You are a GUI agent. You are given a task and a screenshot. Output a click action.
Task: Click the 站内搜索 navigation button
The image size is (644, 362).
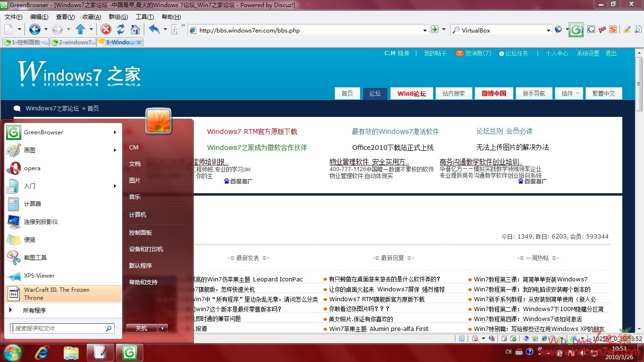coord(454,93)
